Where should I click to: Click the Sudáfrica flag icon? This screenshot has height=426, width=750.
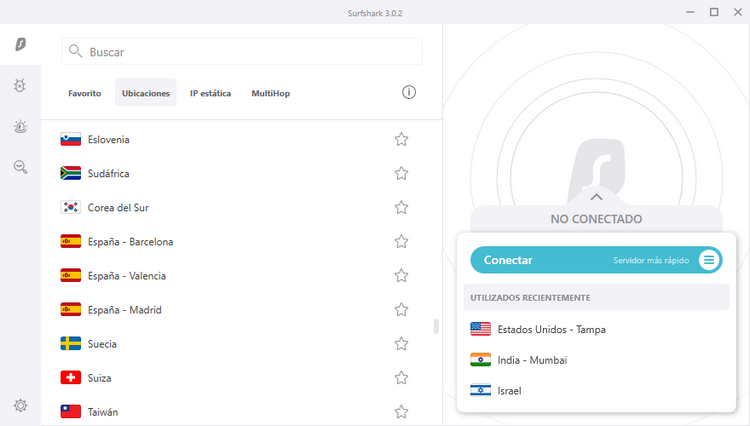[70, 173]
